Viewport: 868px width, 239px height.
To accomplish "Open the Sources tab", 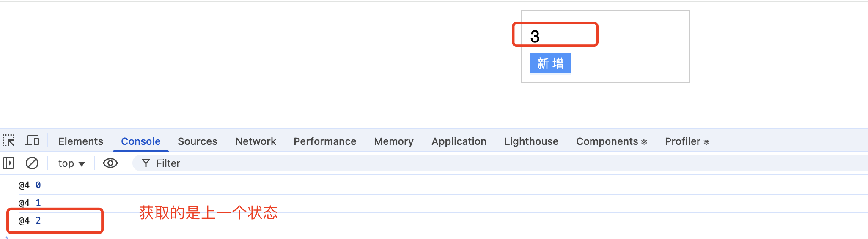I will [198, 141].
